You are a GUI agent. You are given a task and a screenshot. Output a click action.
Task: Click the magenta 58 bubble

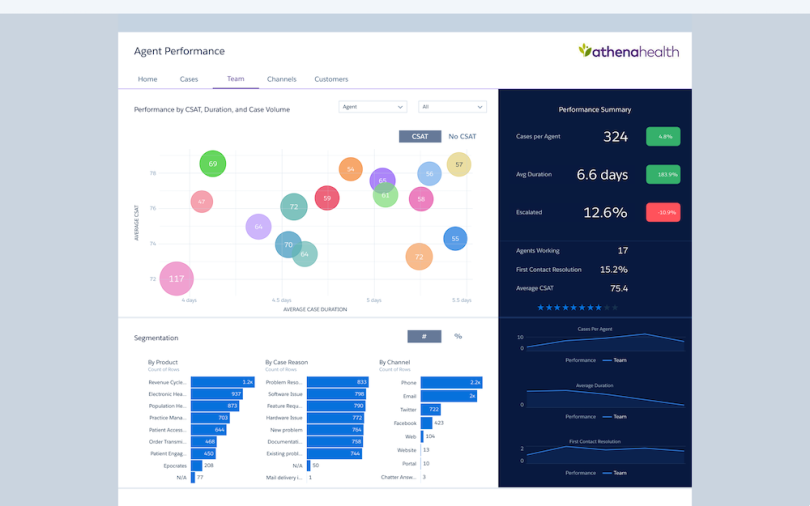pos(421,199)
